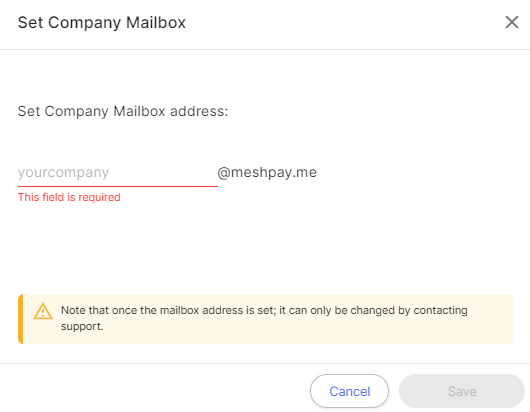Click the word address in the field label
530x412 pixels.
point(199,111)
